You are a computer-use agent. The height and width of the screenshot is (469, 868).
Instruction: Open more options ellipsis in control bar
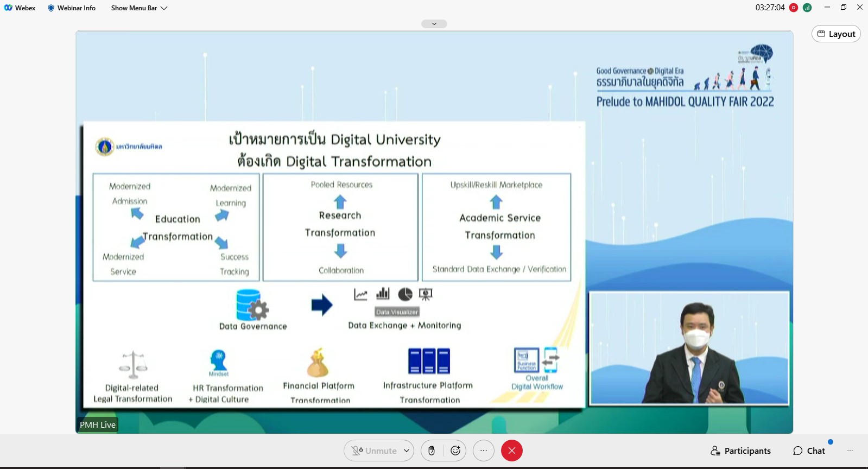coord(483,451)
